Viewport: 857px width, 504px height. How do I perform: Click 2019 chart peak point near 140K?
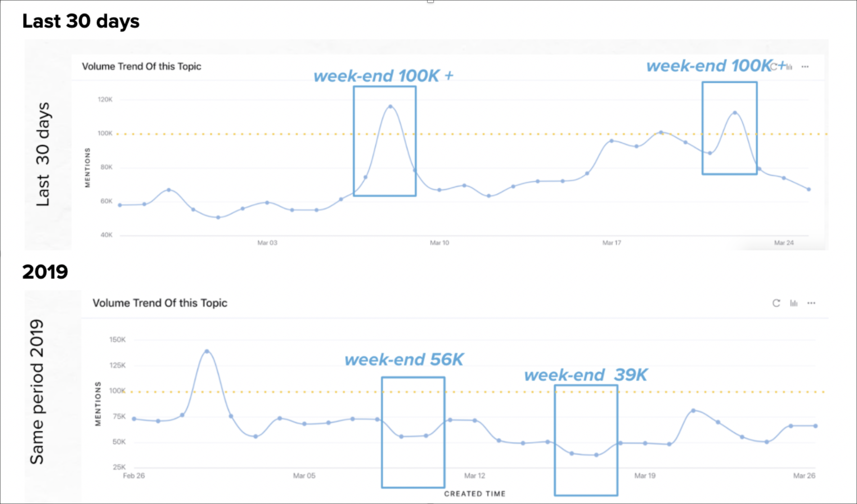point(207,351)
